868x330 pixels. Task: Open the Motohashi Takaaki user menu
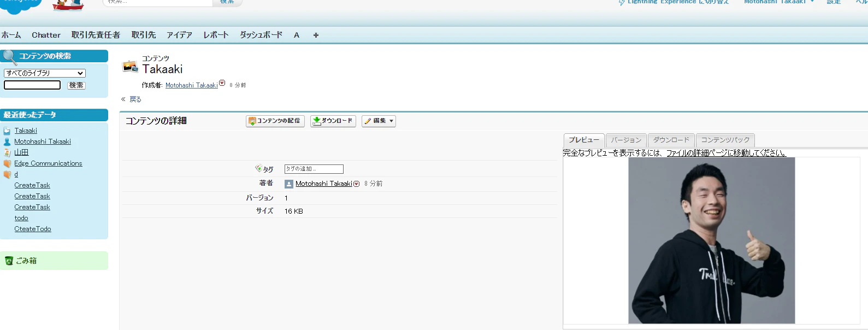[778, 2]
